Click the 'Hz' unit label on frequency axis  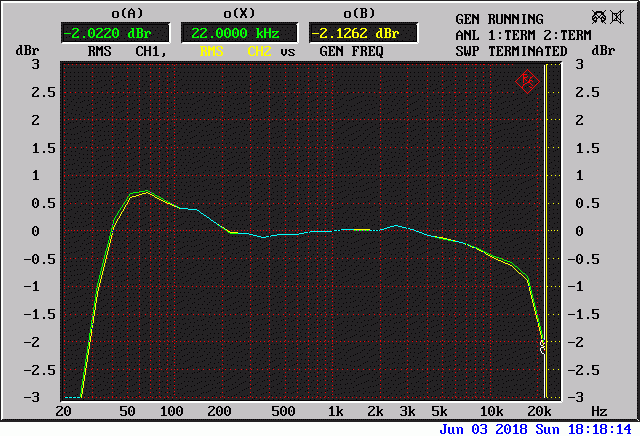coord(599,411)
